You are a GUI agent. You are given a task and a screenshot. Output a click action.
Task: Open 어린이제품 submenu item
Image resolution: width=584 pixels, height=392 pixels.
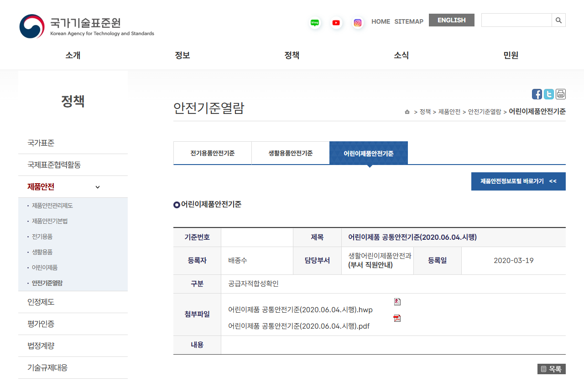[x=45, y=268]
